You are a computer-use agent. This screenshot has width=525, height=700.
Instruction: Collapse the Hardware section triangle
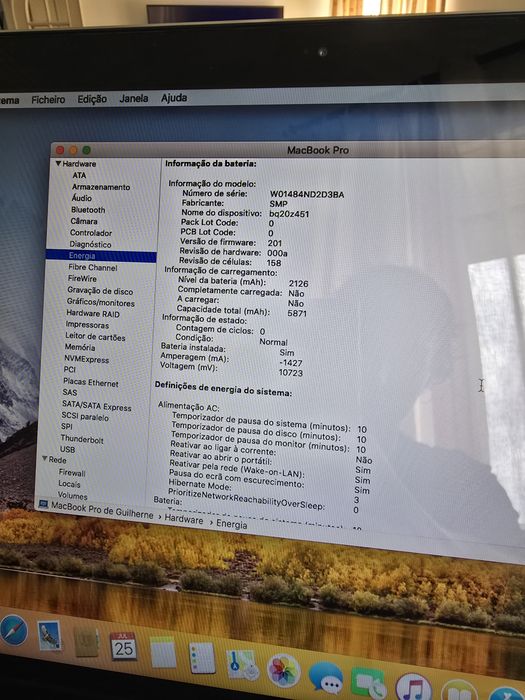58,163
